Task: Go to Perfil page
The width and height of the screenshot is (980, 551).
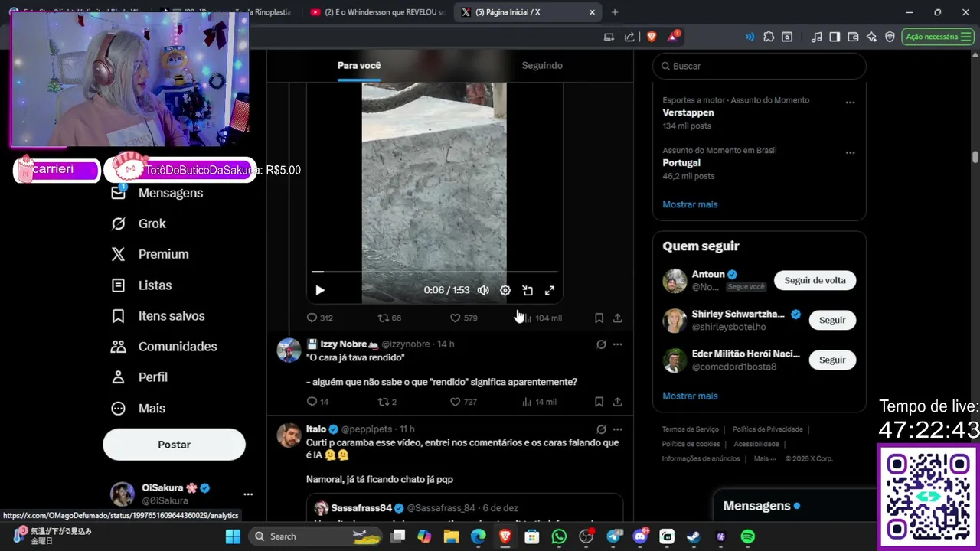Action: pyautogui.click(x=140, y=377)
